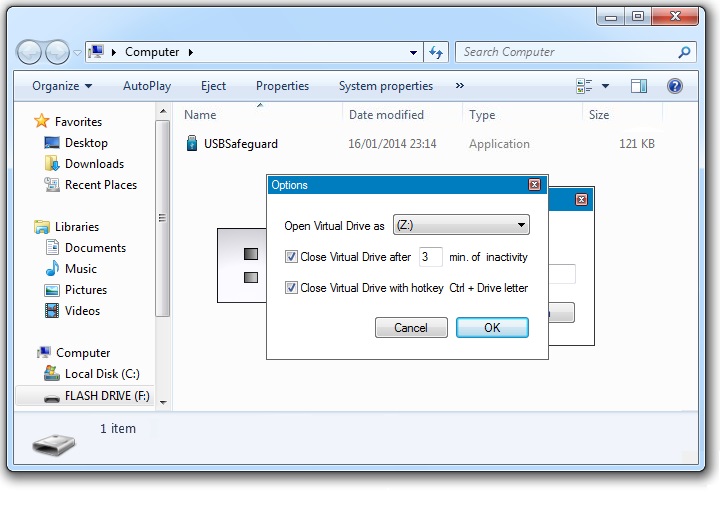Click the navigation pane scrollbar thumb
Image resolution: width=720 pixels, height=510 pixels.
coord(163,218)
